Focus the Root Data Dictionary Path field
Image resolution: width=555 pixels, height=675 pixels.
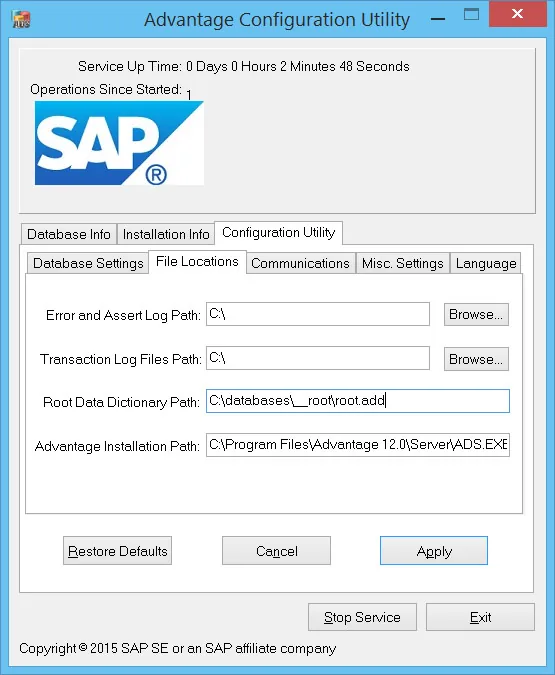358,401
